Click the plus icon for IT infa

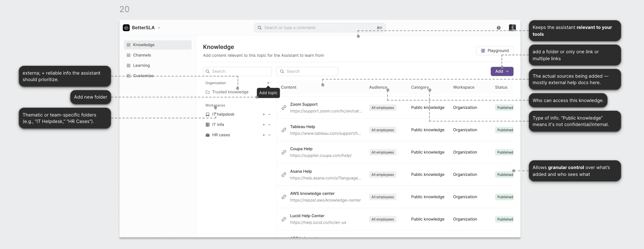click(x=264, y=124)
